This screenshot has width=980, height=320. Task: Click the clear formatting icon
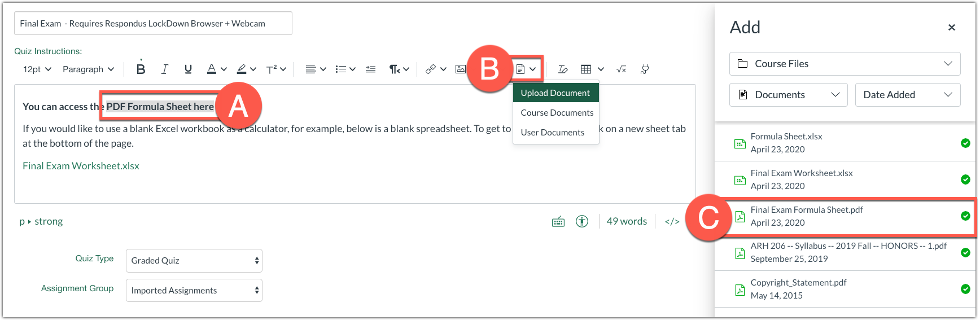point(562,69)
